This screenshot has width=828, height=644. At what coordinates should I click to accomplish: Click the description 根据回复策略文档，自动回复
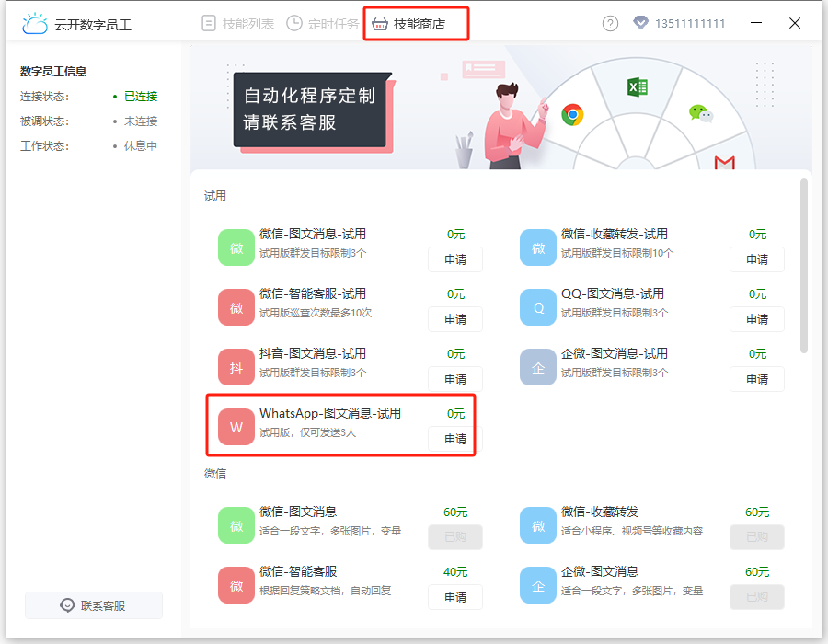click(x=326, y=591)
